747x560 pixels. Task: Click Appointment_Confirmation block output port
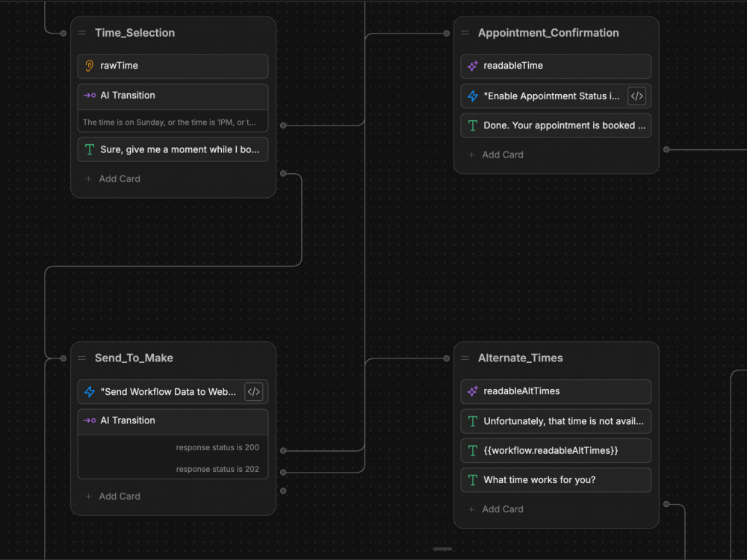point(666,149)
